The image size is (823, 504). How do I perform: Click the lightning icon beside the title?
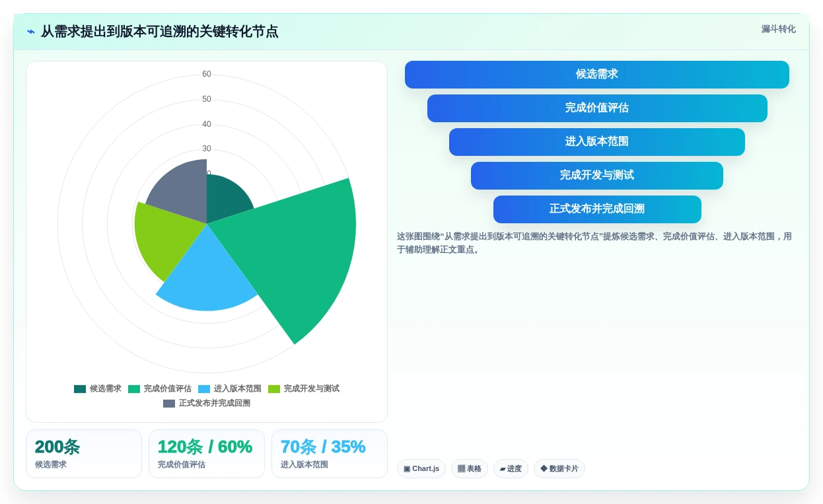pyautogui.click(x=31, y=32)
